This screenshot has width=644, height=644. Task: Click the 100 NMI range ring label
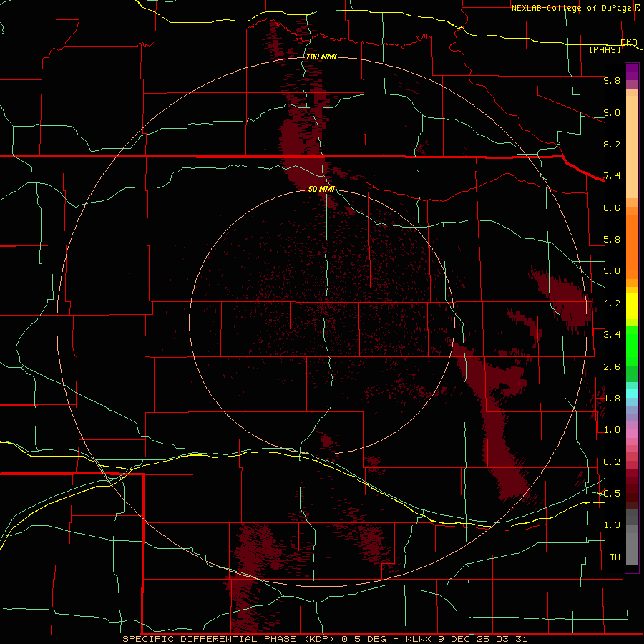pyautogui.click(x=321, y=57)
